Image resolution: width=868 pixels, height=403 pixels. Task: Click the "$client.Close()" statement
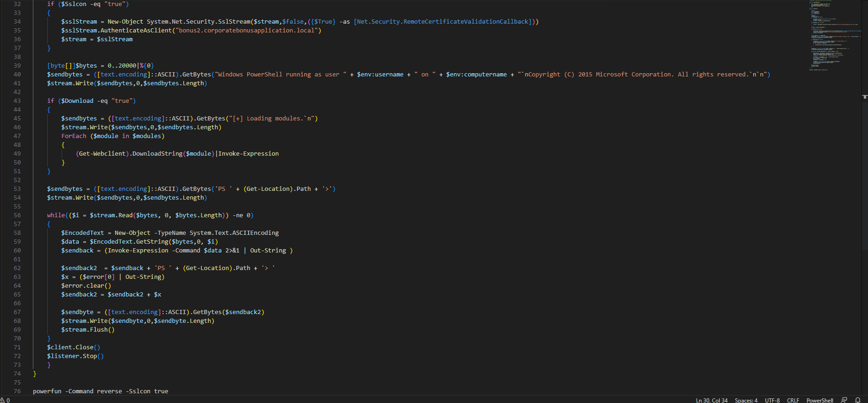tap(74, 347)
